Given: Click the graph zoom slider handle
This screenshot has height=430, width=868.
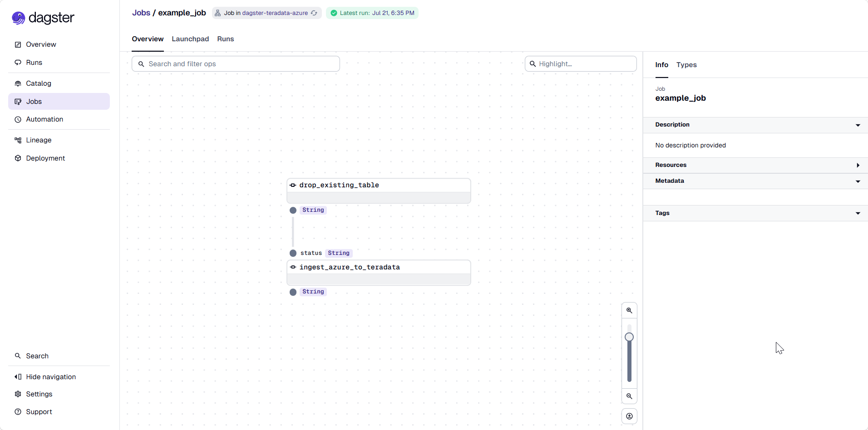Looking at the screenshot, I should coord(629,337).
